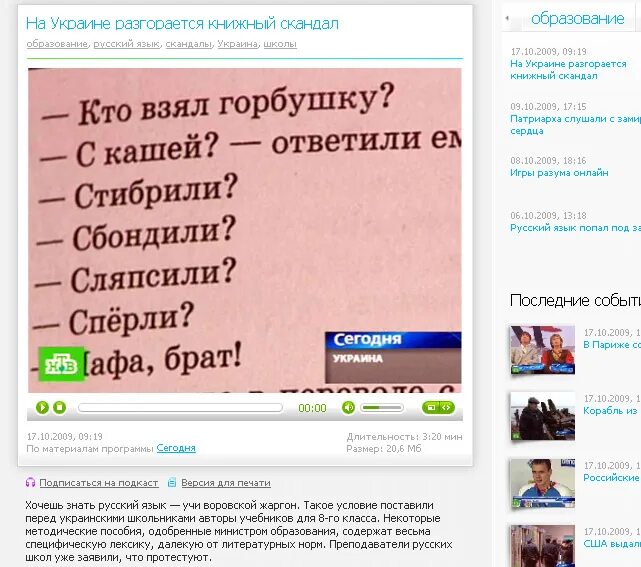Select the 'русский язык' tag

(x=126, y=44)
